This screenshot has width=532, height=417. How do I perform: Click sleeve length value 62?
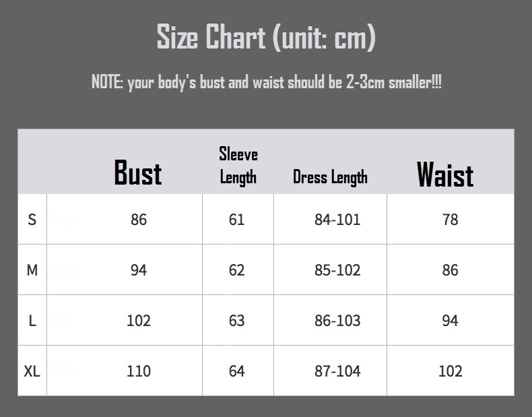[236, 270]
